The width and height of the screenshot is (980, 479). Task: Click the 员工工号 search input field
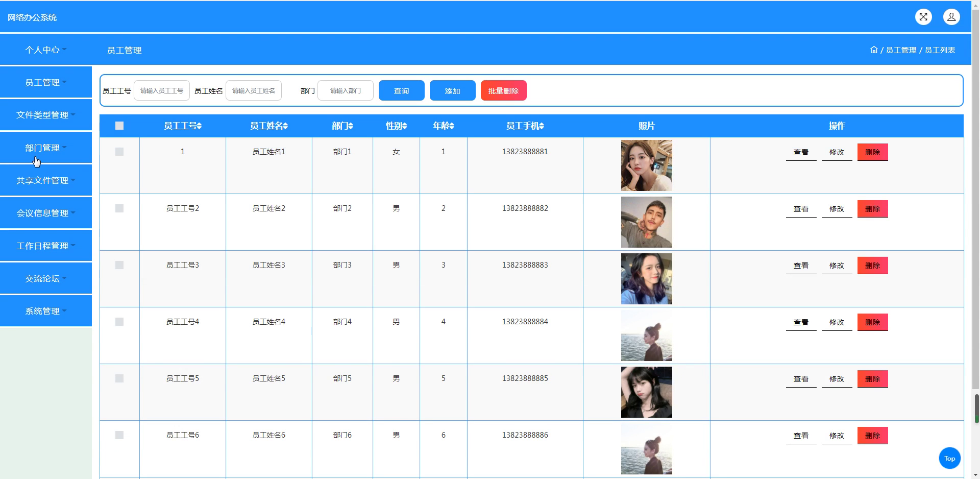162,90
